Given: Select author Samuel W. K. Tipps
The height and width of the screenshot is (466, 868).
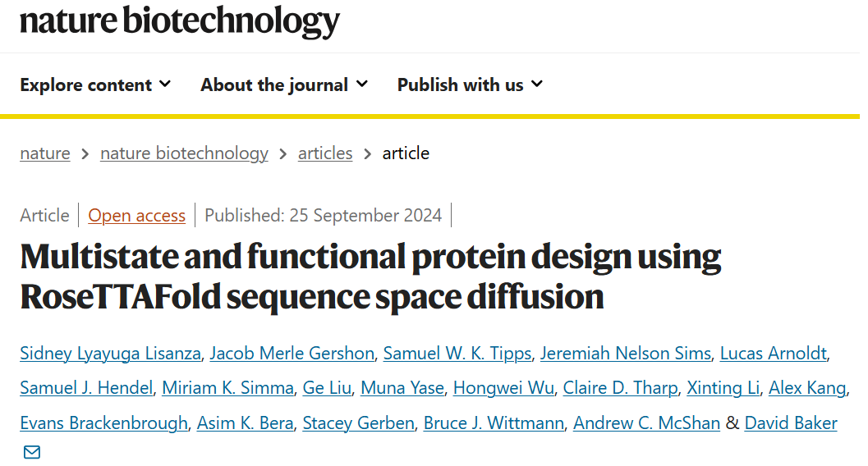Looking at the screenshot, I should 458,354.
